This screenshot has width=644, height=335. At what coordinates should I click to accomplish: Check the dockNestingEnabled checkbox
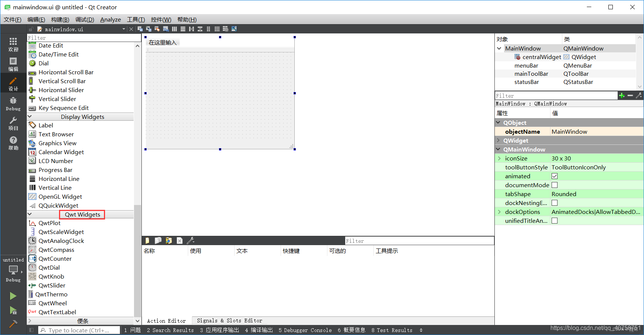555,203
